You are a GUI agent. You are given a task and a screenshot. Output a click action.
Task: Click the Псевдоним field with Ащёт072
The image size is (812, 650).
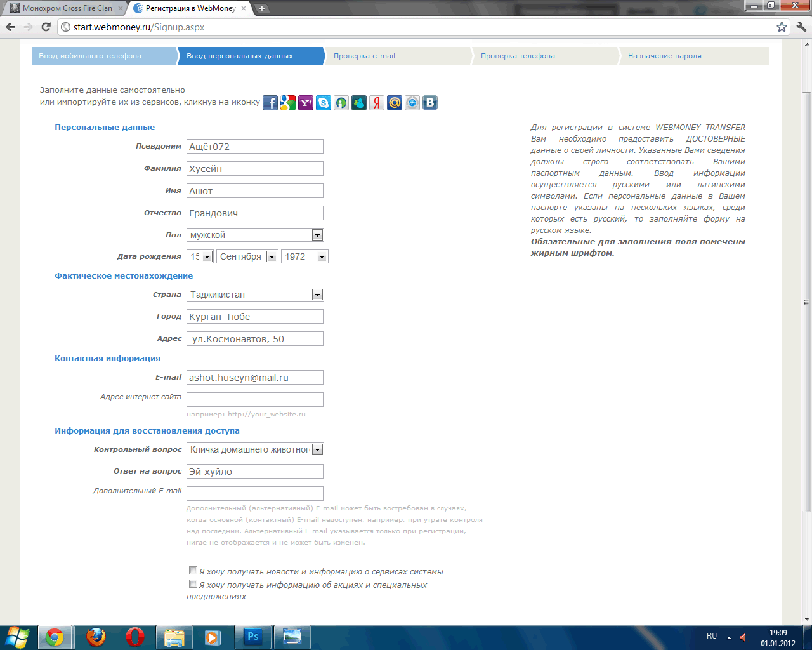[x=255, y=146]
